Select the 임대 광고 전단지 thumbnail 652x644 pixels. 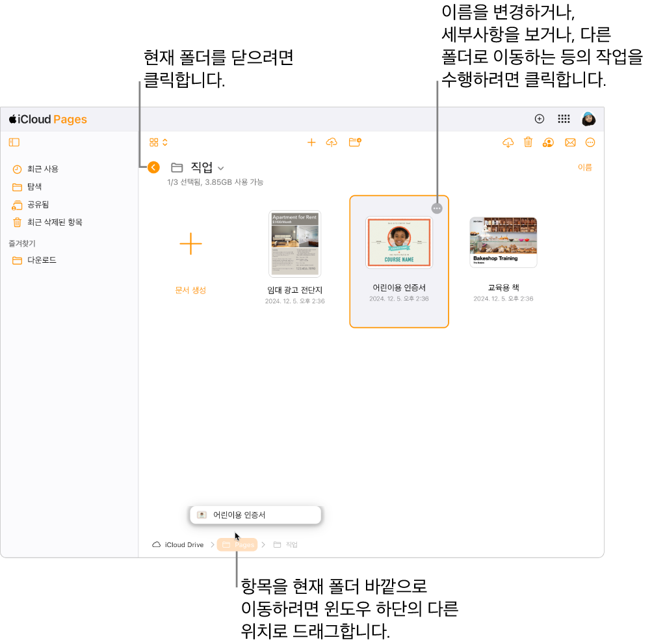(x=295, y=244)
